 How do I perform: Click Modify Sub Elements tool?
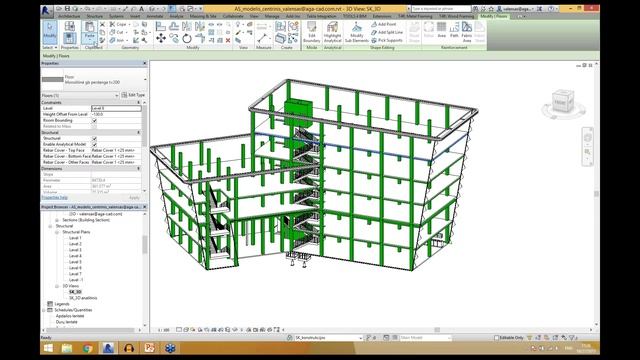click(357, 32)
